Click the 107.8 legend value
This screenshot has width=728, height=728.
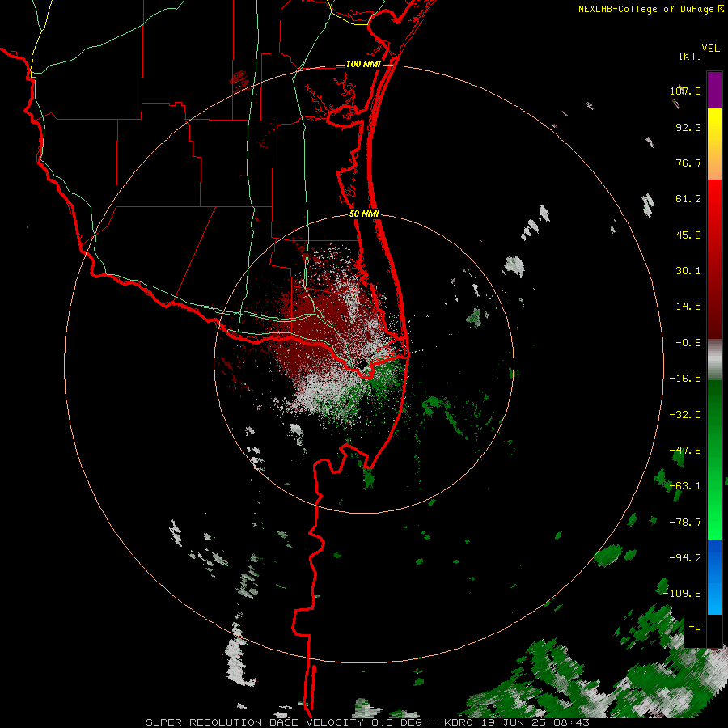pyautogui.click(x=685, y=91)
